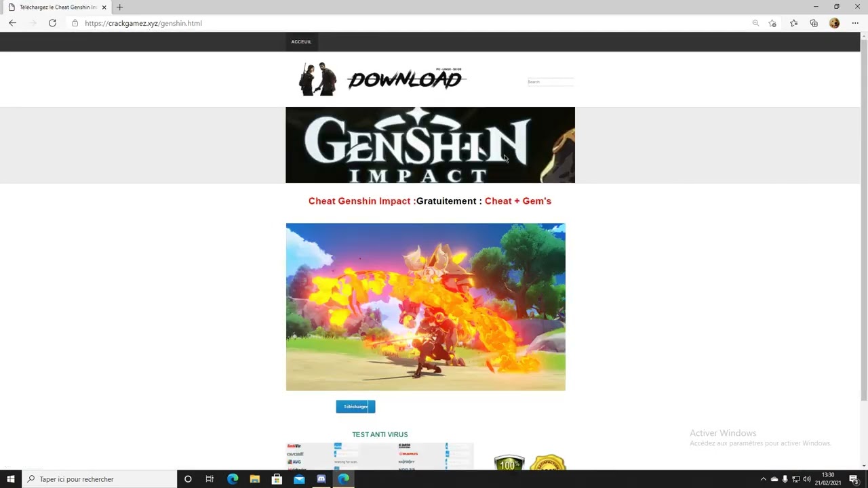Open Task View in taskbar

tap(210, 479)
